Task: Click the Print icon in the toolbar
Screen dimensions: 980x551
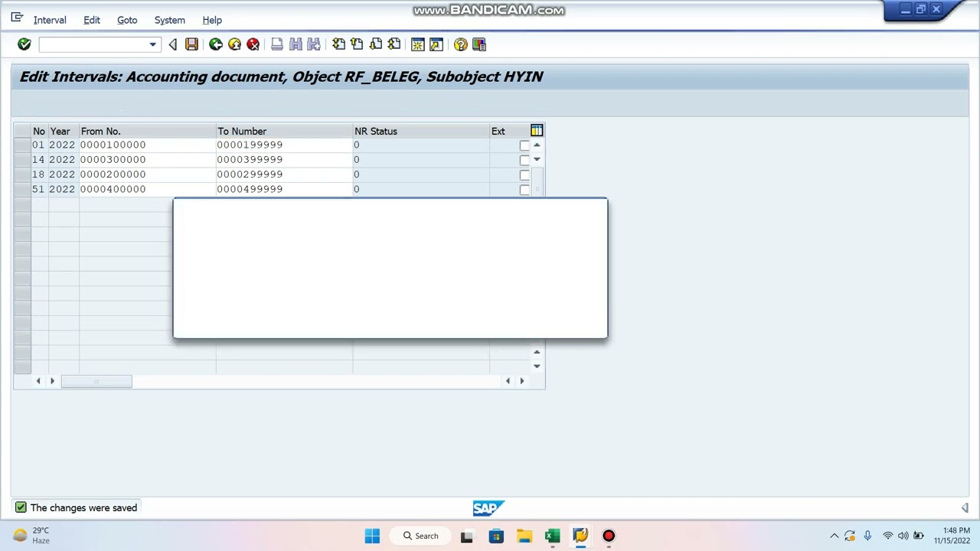Action: (277, 44)
